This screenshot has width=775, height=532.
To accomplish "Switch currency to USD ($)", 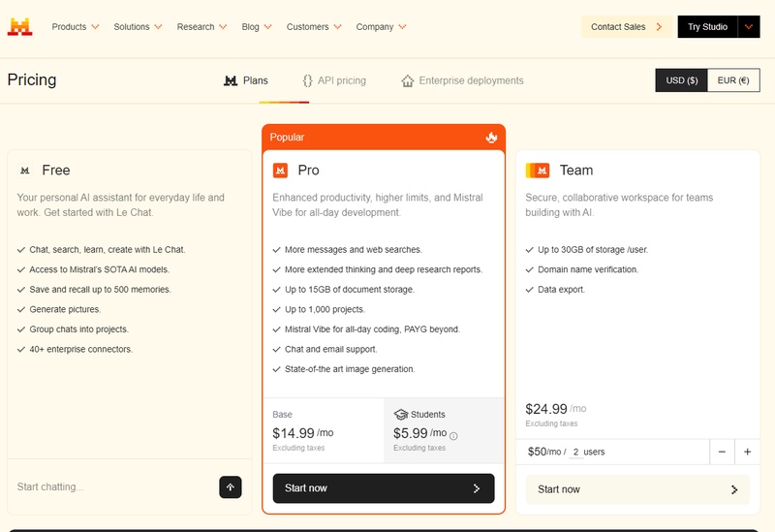I will 682,80.
